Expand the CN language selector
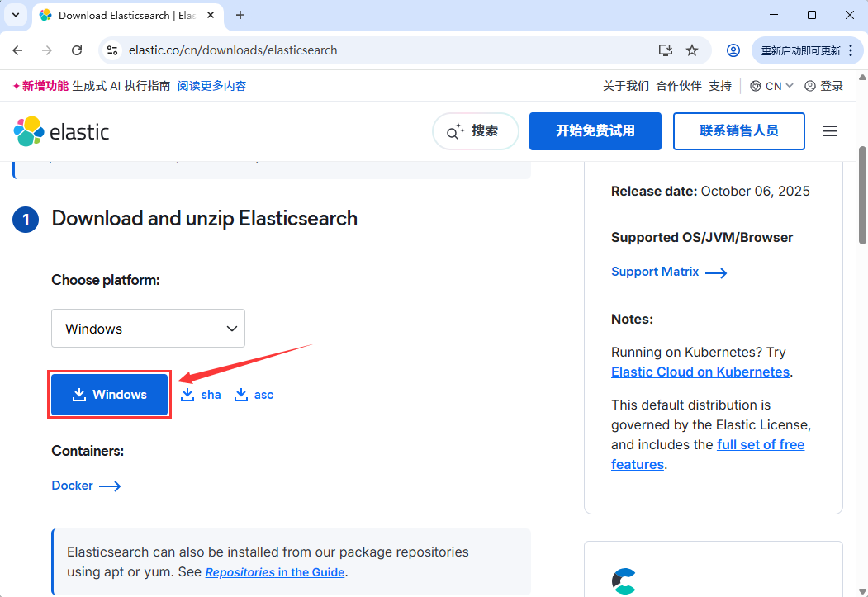The height and width of the screenshot is (597, 868). (771, 86)
